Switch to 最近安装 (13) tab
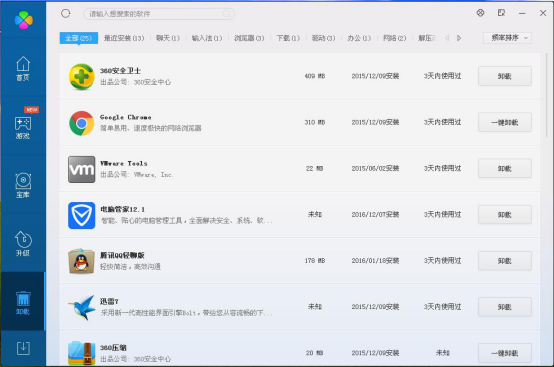This screenshot has width=554, height=367. tap(124, 38)
